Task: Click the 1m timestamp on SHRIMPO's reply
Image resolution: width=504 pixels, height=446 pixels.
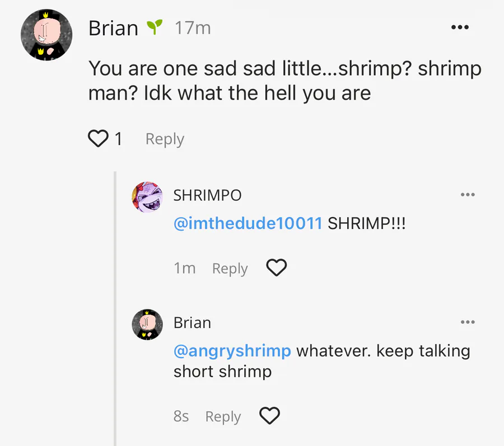Action: (184, 269)
